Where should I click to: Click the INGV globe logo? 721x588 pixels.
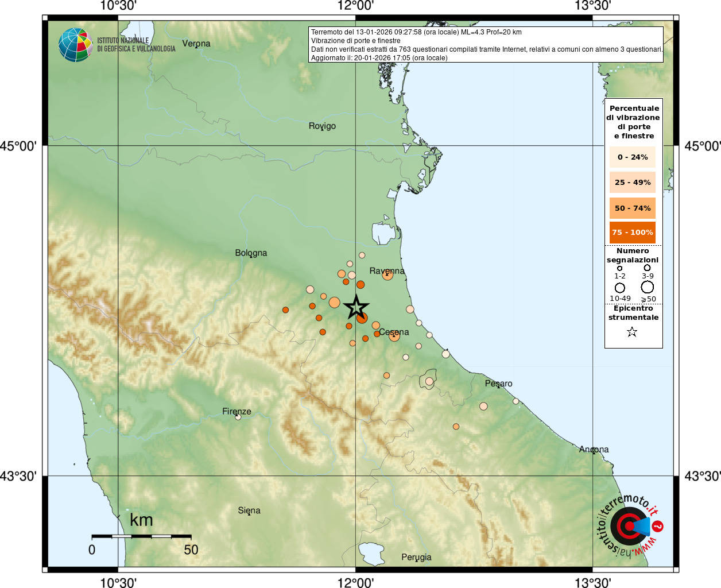point(75,45)
